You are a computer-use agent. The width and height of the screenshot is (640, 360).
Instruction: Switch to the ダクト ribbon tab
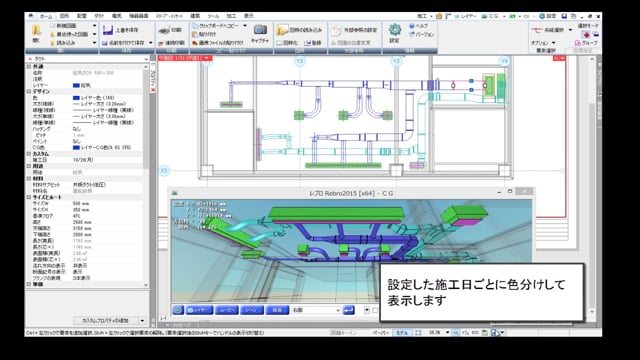click(99, 16)
